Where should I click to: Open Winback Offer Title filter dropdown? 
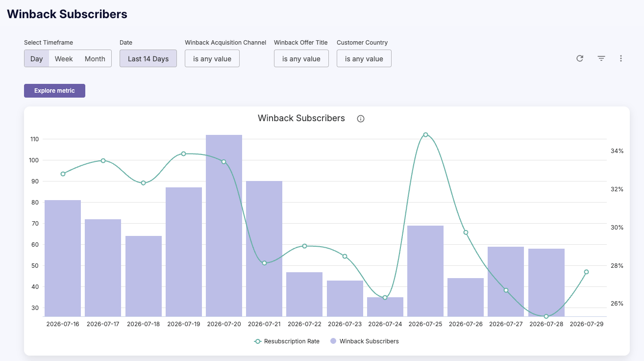[x=301, y=58]
